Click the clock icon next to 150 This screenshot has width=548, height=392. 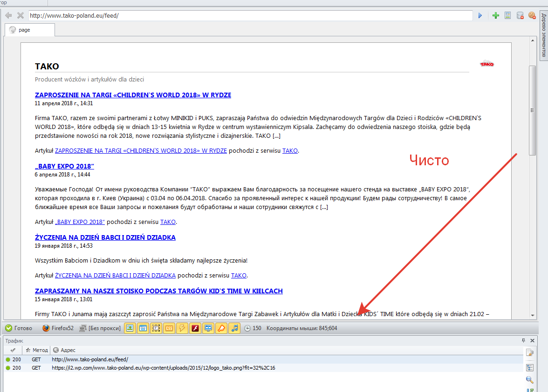pyautogui.click(x=247, y=328)
